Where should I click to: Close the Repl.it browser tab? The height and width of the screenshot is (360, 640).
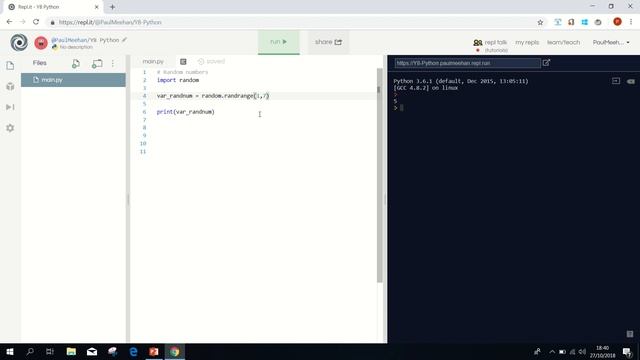point(96,7)
